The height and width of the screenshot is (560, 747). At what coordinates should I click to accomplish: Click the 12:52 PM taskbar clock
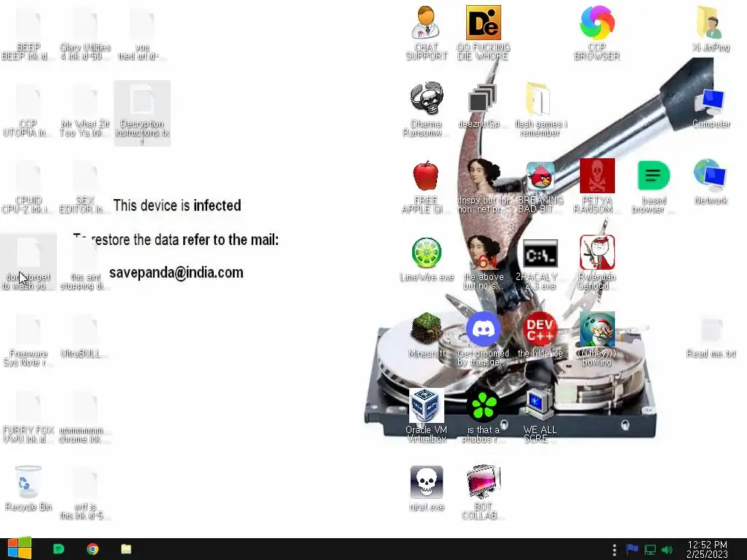point(707,550)
